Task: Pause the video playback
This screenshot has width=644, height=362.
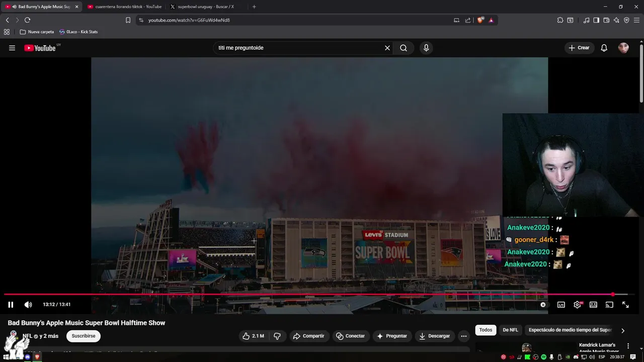Action: (11, 304)
